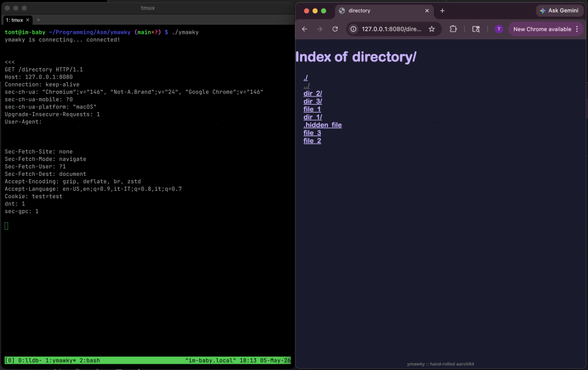The height and width of the screenshot is (370, 588).
Task: Open the Chrome extensions puzzle icon
Action: pos(453,29)
